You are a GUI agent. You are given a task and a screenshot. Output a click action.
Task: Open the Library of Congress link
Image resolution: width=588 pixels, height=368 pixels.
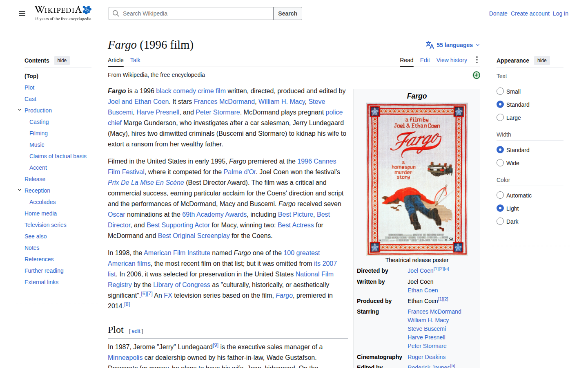[x=181, y=285]
